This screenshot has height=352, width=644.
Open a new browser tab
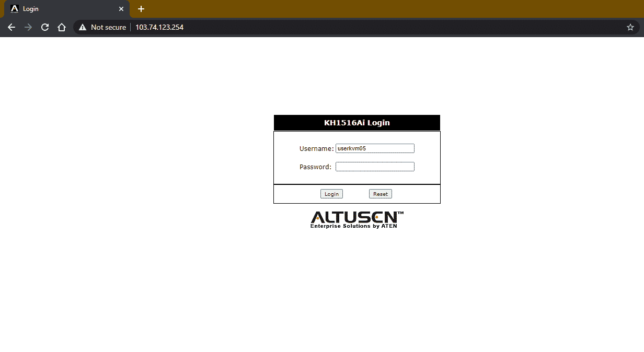pyautogui.click(x=141, y=9)
